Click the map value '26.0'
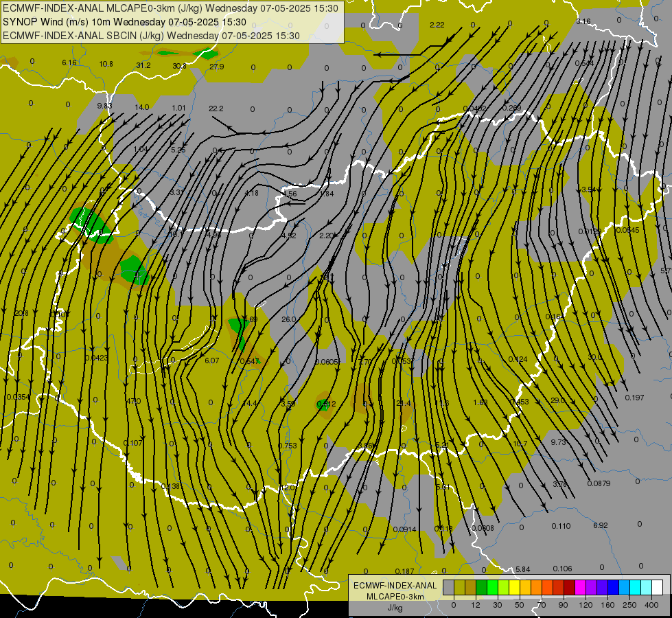The width and height of the screenshot is (672, 618). coord(289,319)
